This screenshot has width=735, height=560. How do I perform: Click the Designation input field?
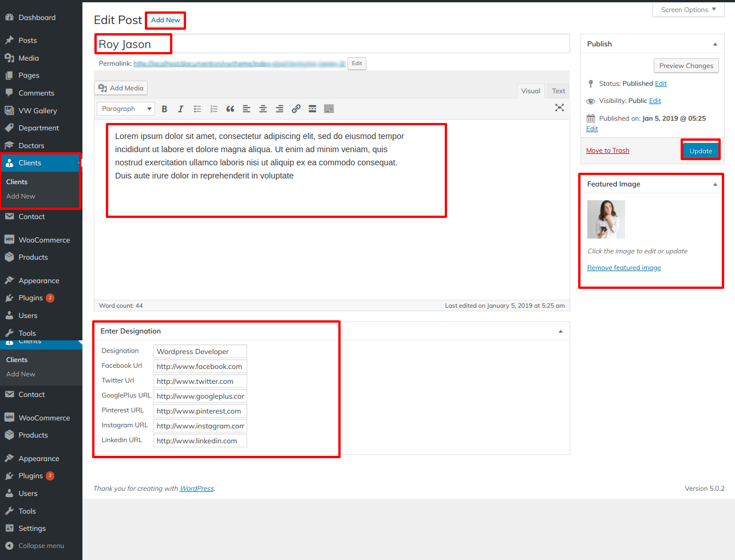click(x=200, y=351)
